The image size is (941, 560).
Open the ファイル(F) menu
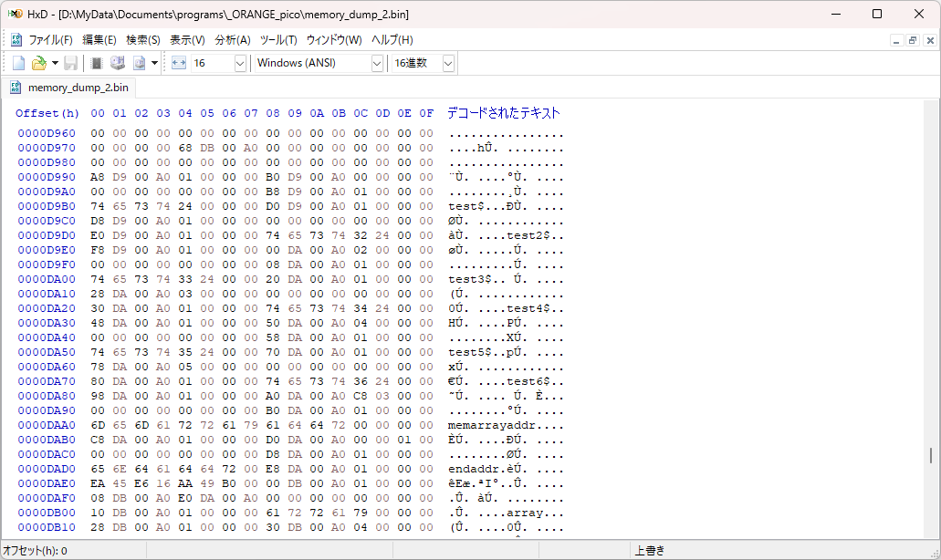(50, 39)
